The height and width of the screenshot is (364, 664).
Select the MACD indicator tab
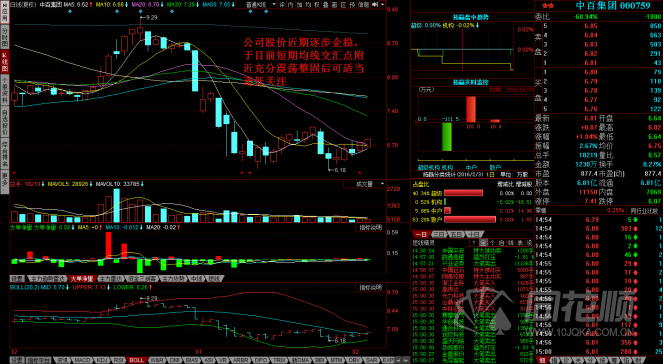[x=83, y=360]
